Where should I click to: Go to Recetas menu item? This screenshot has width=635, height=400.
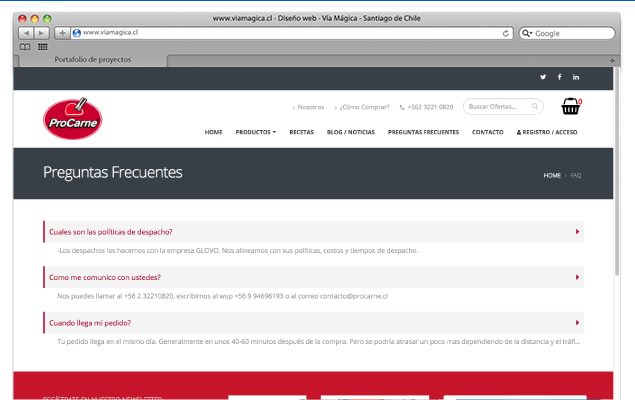pyautogui.click(x=301, y=132)
